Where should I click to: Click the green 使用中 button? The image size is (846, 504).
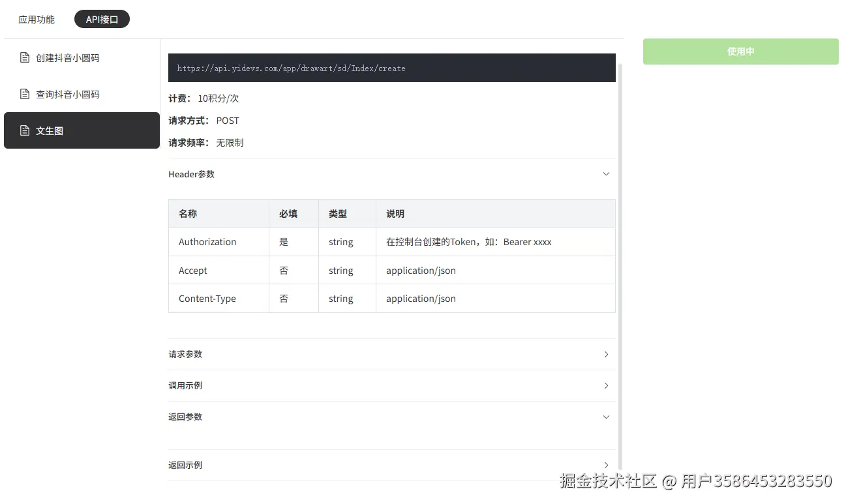coord(740,52)
